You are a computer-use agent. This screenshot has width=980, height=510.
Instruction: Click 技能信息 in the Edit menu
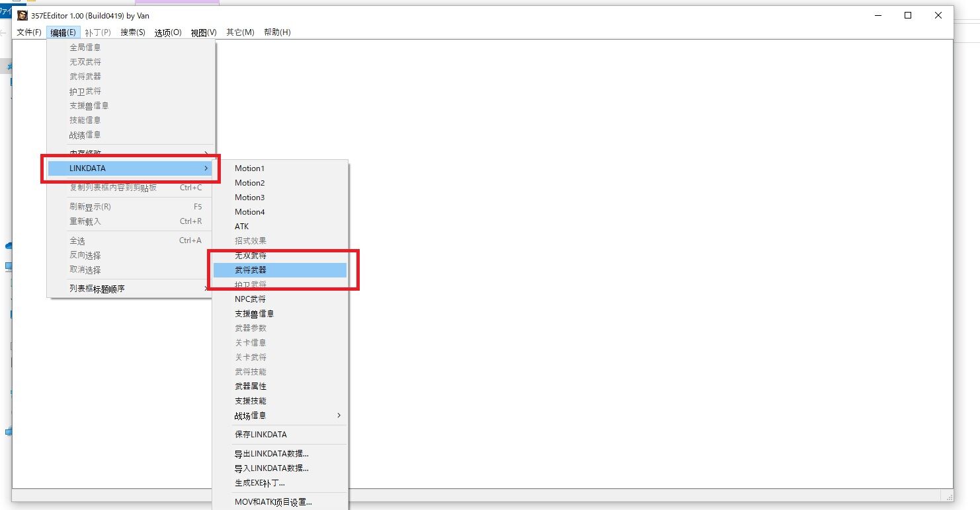coord(131,120)
